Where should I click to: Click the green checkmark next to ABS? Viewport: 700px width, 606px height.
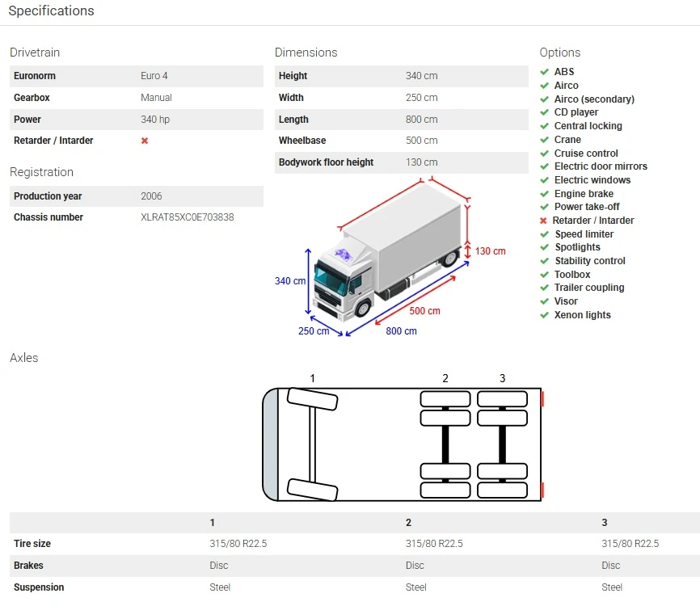click(x=544, y=72)
